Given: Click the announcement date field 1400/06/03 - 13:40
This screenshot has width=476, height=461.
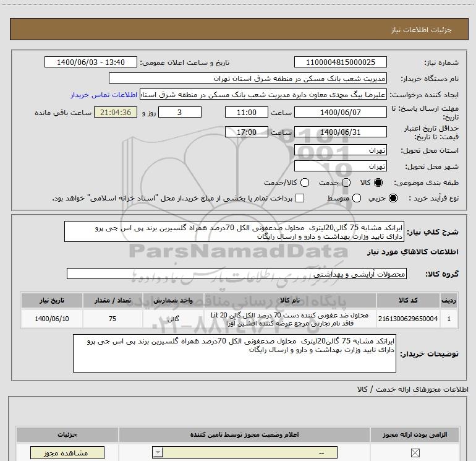Looking at the screenshot, I should 91,62.
